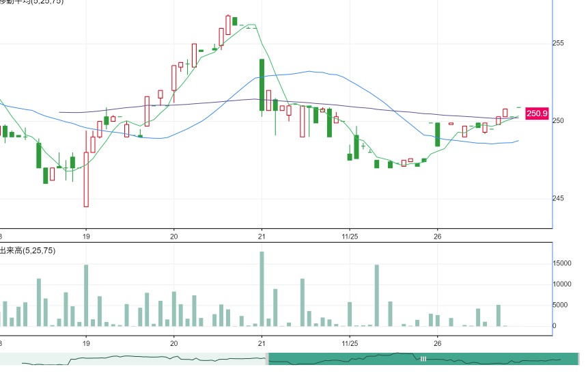
Task: Click the pink 250.9 current price label
Action: click(537, 113)
